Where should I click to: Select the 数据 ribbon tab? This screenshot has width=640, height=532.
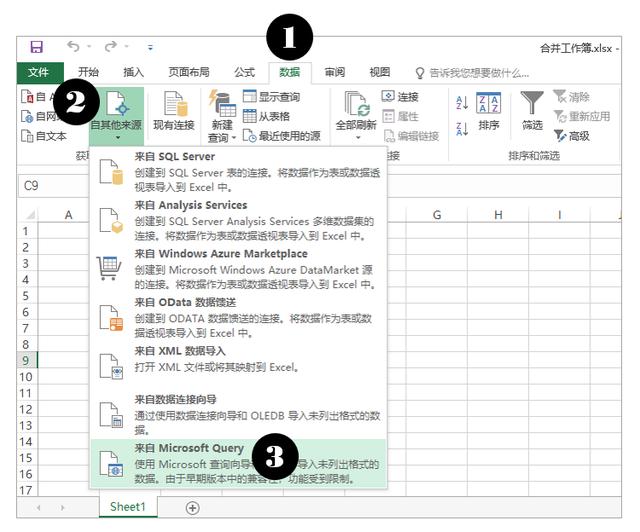click(289, 73)
